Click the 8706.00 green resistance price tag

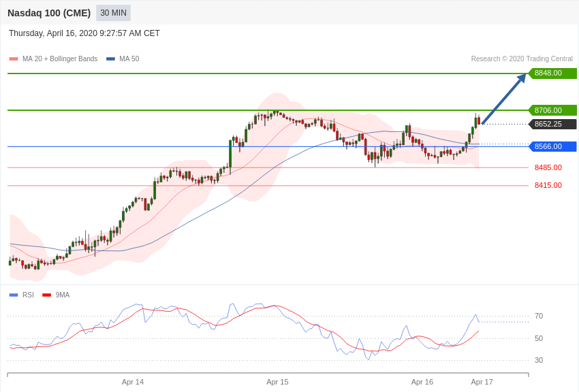[552, 110]
